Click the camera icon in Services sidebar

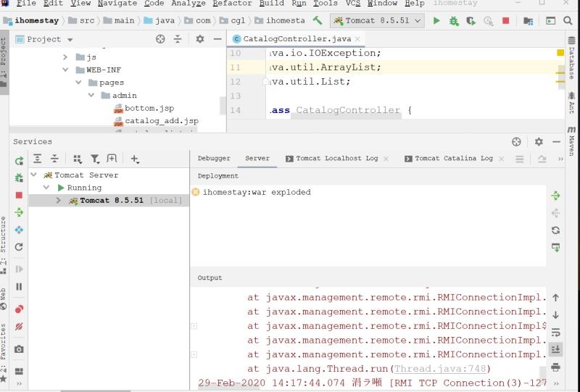(19, 349)
